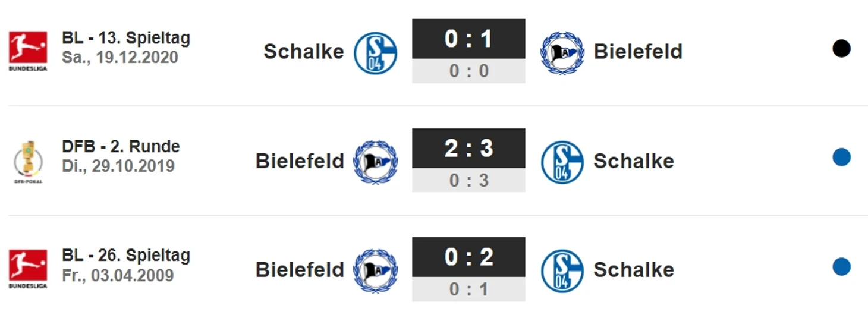This screenshot has height=321, width=868.
Task: Click Bielefeld crest in 19.12.2020 match
Action: (562, 52)
